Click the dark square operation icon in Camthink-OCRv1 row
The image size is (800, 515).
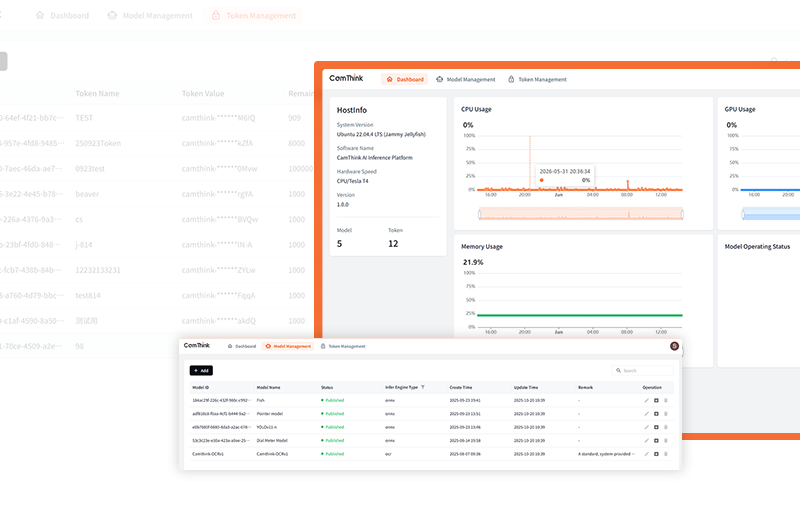(x=656, y=454)
